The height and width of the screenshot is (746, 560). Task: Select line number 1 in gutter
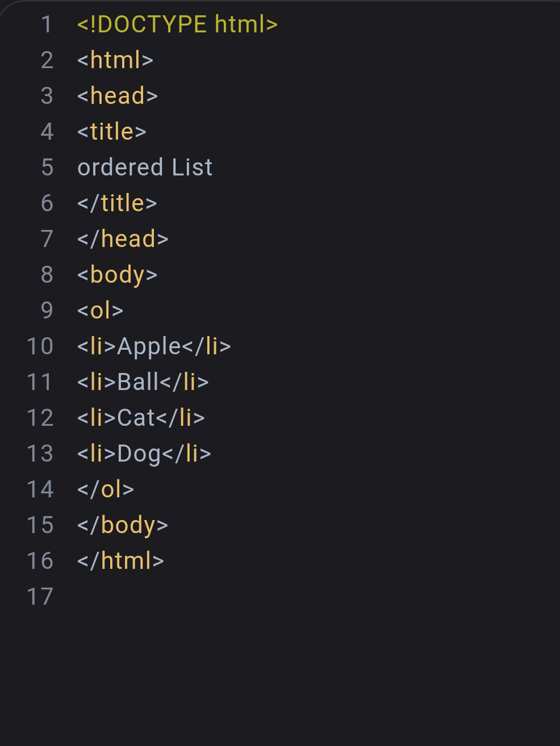(47, 24)
